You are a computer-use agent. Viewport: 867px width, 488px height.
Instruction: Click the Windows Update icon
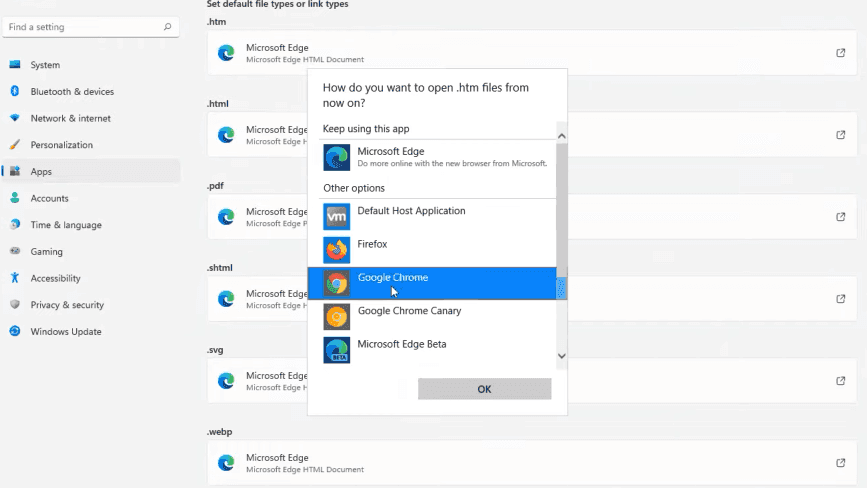coord(15,331)
